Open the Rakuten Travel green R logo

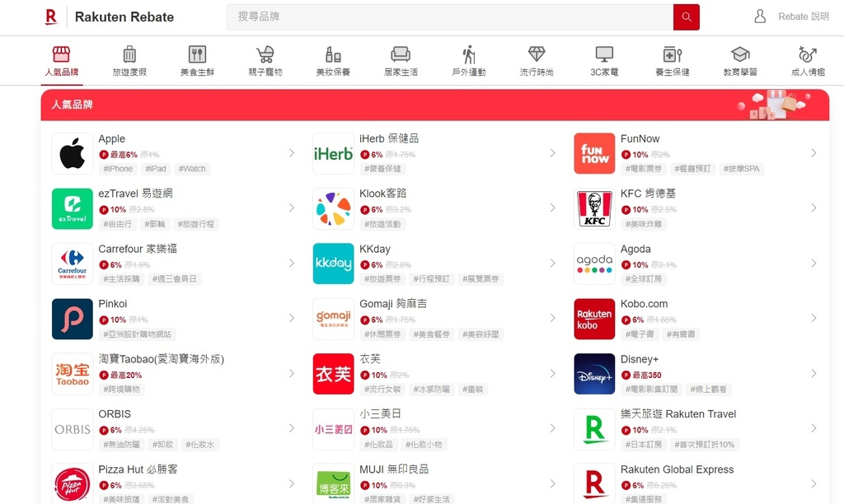(594, 429)
